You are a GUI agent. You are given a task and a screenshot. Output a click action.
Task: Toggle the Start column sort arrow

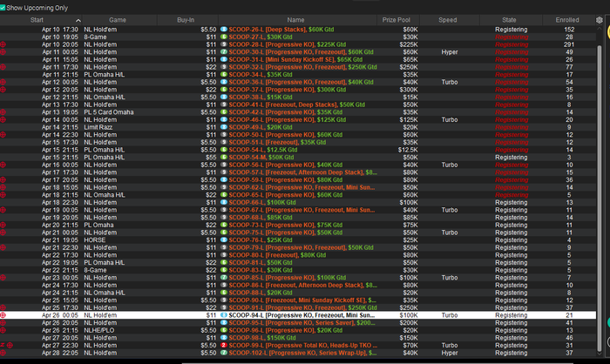click(x=78, y=20)
